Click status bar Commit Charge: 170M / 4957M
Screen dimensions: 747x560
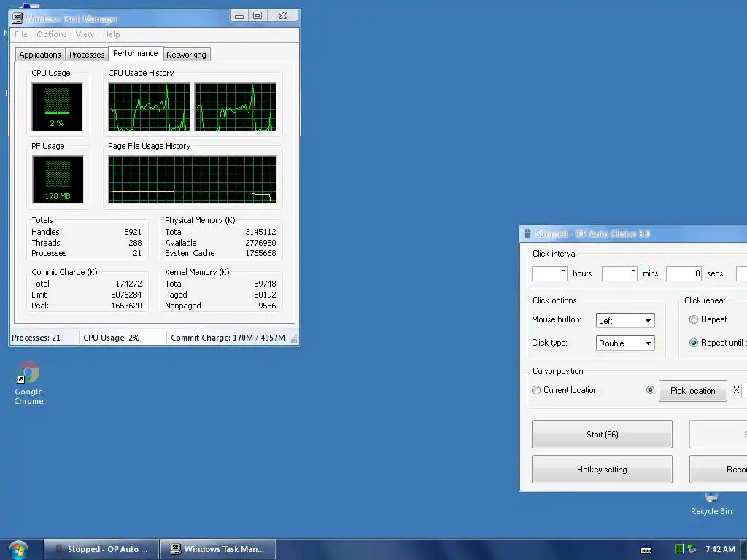tap(228, 338)
